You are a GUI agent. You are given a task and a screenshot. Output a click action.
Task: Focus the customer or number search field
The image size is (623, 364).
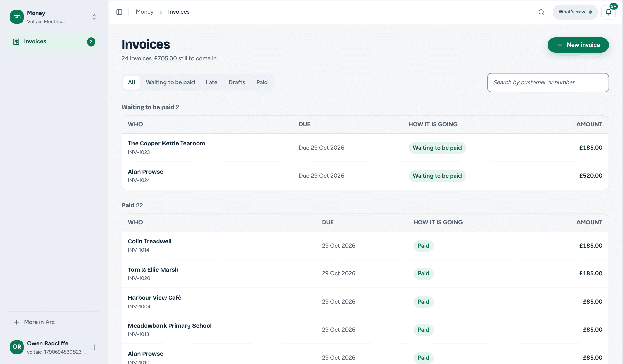point(548,83)
